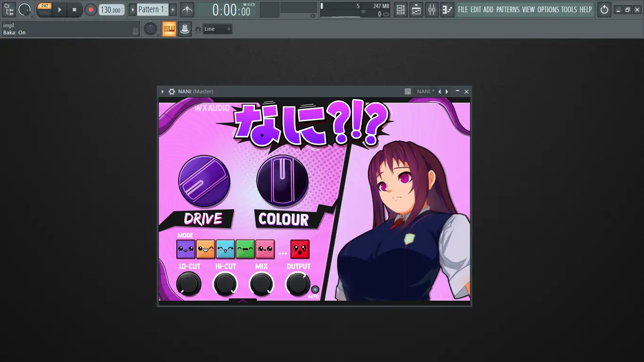The height and width of the screenshot is (362, 644).
Task: Switch to PAT pattern mode
Action: 44,6
